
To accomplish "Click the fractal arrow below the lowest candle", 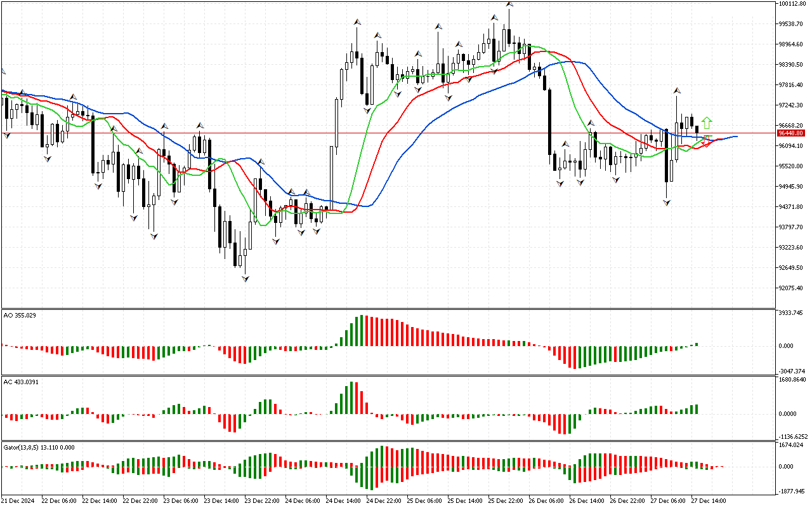I will [246, 279].
